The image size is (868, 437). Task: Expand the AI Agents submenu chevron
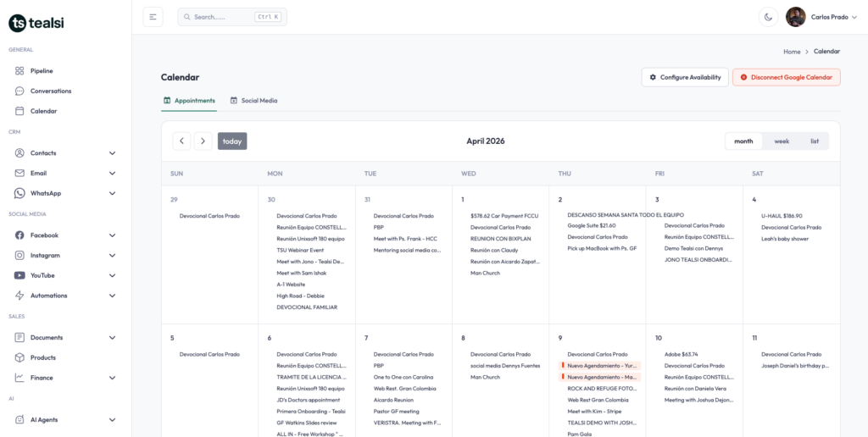112,419
